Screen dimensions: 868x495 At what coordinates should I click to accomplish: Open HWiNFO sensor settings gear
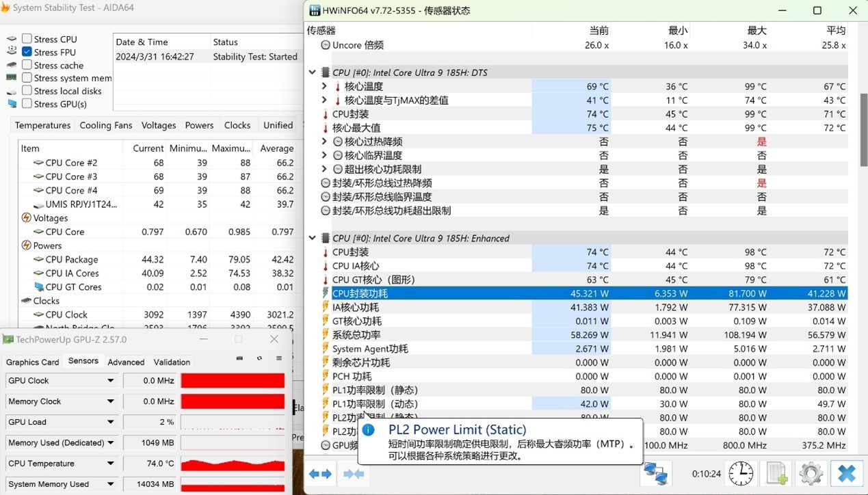(811, 473)
